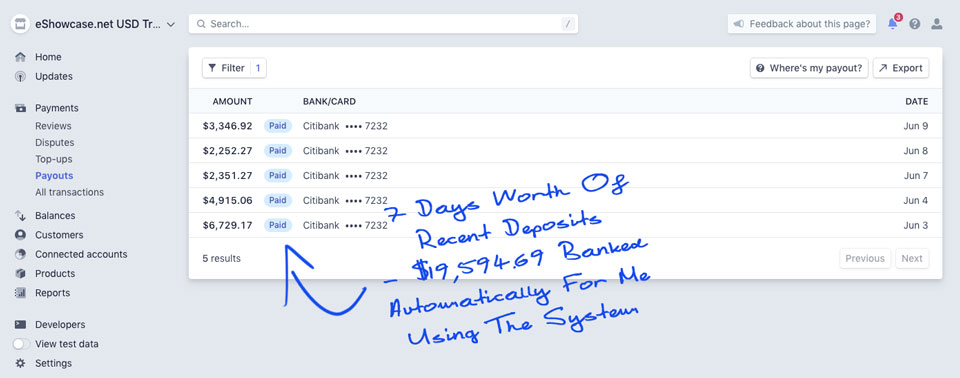Click the Settings gear icon
Image resolution: width=960 pixels, height=378 pixels.
pos(20,363)
